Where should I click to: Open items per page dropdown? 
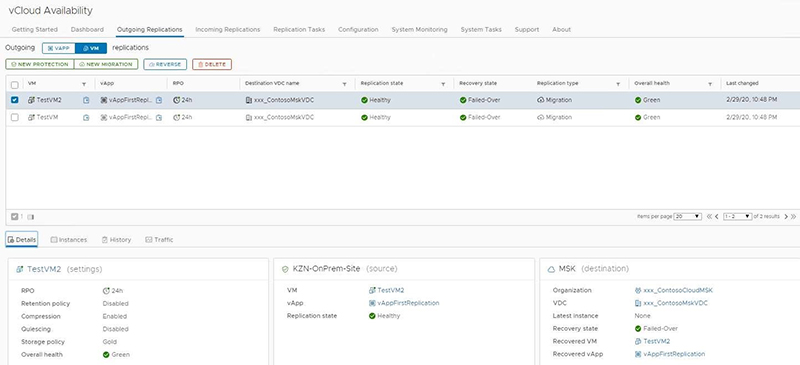[687, 216]
